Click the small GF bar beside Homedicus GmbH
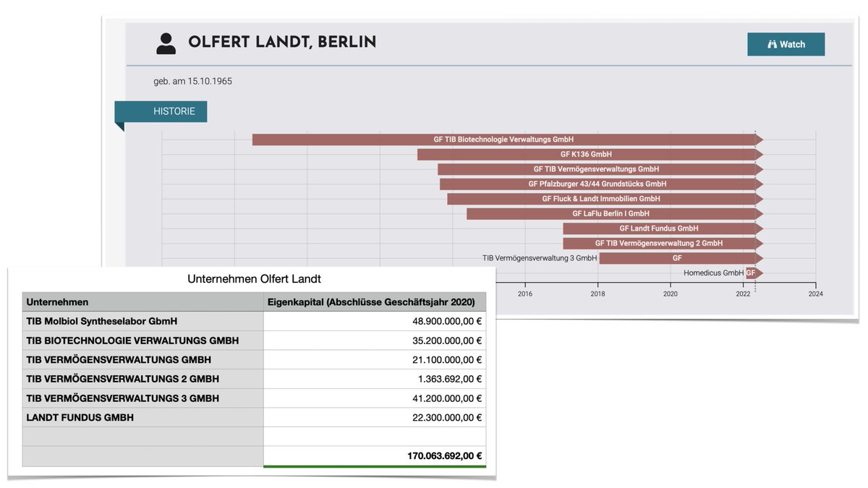The height and width of the screenshot is (488, 868). tap(754, 273)
